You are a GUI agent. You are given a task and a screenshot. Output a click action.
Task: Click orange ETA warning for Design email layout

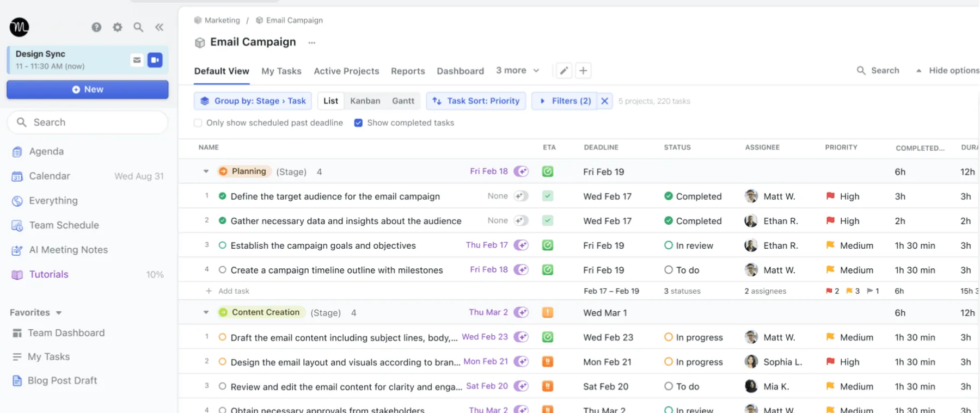[548, 362]
